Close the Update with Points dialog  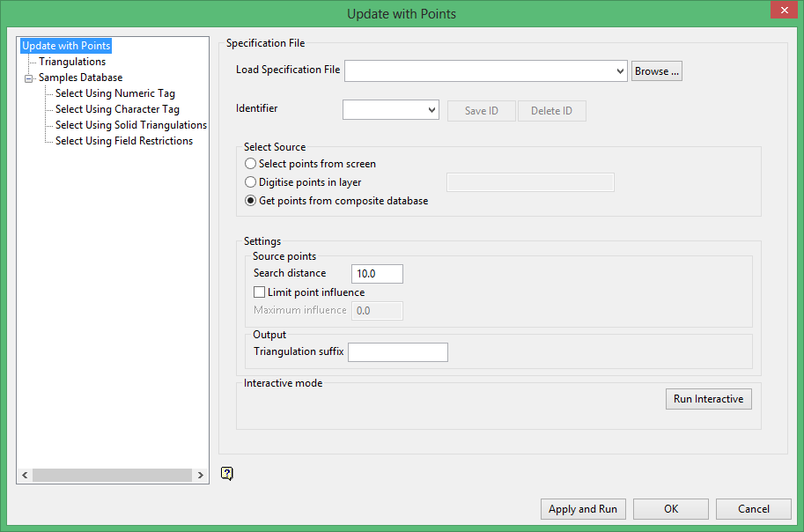click(x=782, y=11)
